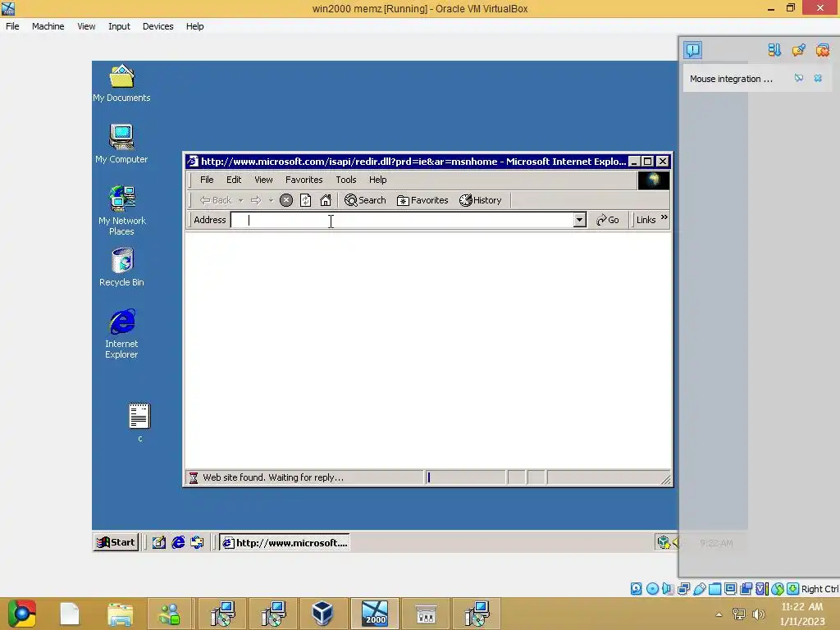Image resolution: width=840 pixels, height=630 pixels.
Task: Open VirtualBox Input menu
Action: [x=119, y=26]
